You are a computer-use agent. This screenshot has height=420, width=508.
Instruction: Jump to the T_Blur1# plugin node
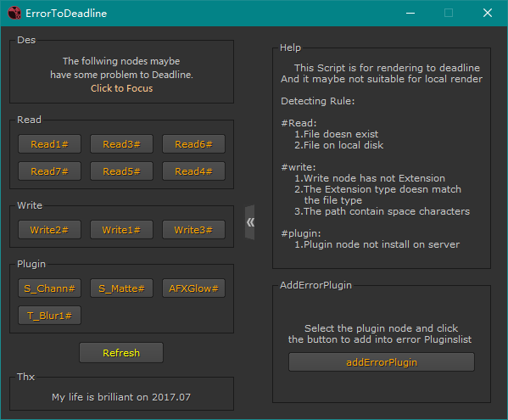point(49,316)
